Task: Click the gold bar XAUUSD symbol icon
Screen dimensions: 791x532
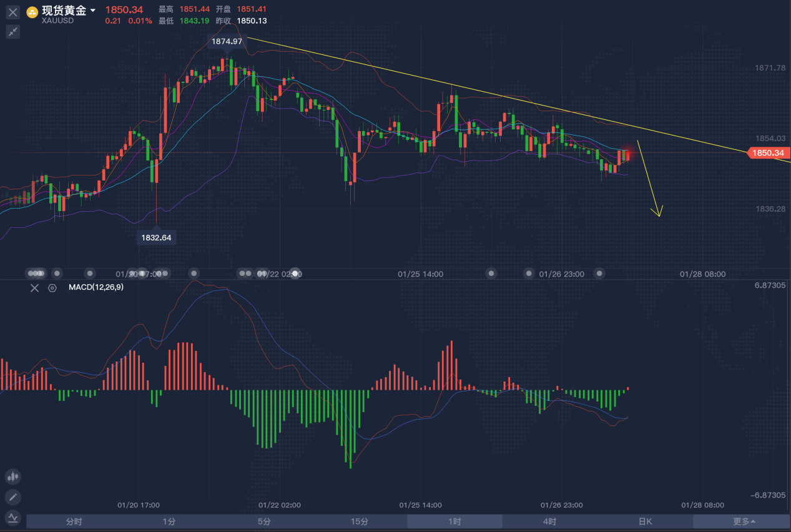Action: click(32, 12)
